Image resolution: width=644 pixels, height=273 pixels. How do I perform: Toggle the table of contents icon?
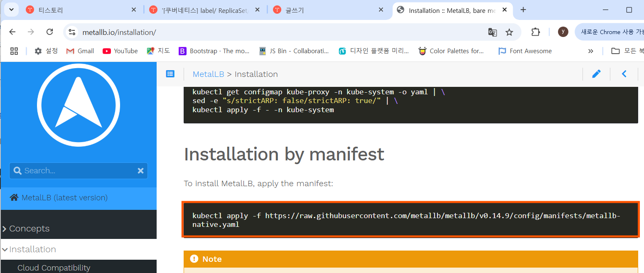(170, 74)
